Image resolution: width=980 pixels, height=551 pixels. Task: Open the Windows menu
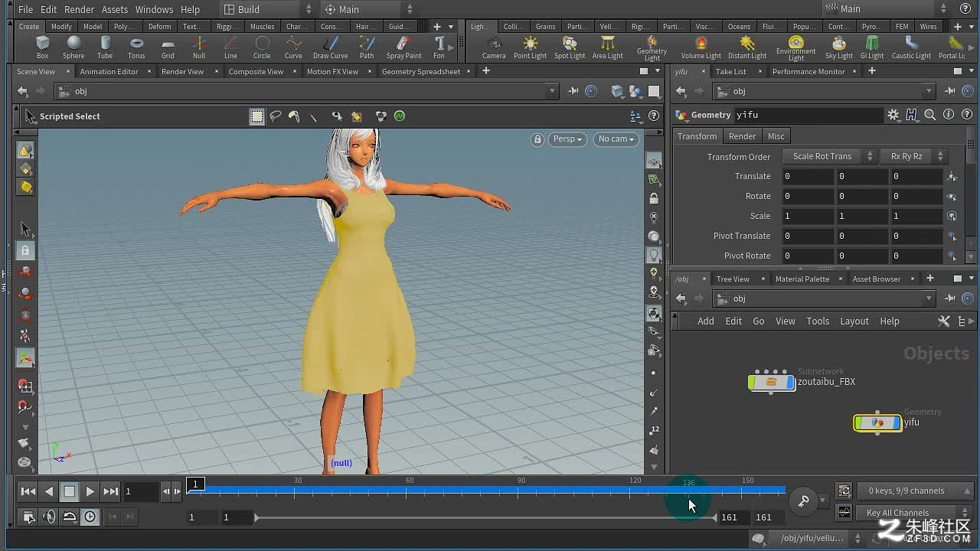pyautogui.click(x=154, y=9)
